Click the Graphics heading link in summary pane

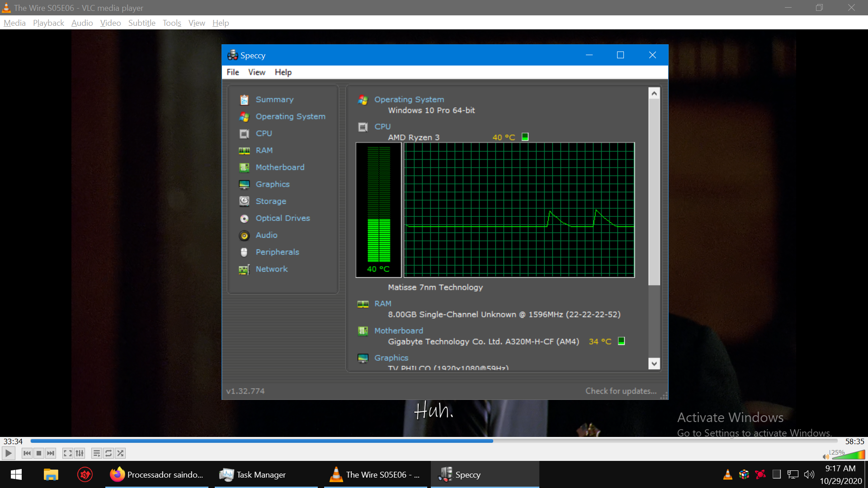391,358
